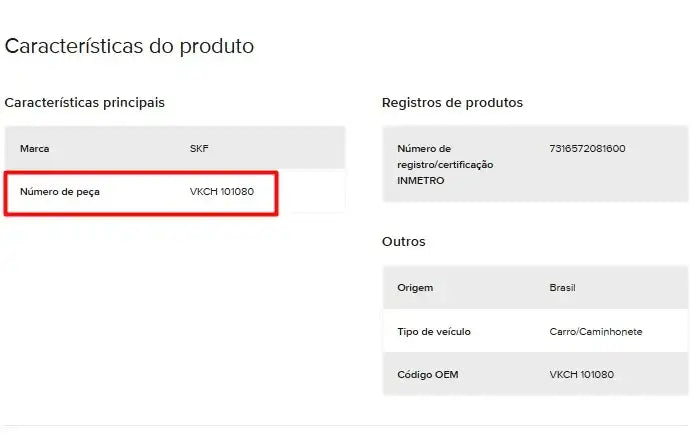Click the 'Origem' label
Viewport: 693px width, 447px height.
click(415, 288)
